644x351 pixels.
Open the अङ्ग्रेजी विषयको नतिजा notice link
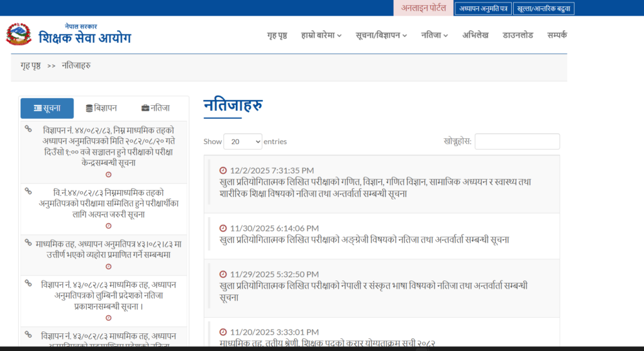tap(364, 240)
